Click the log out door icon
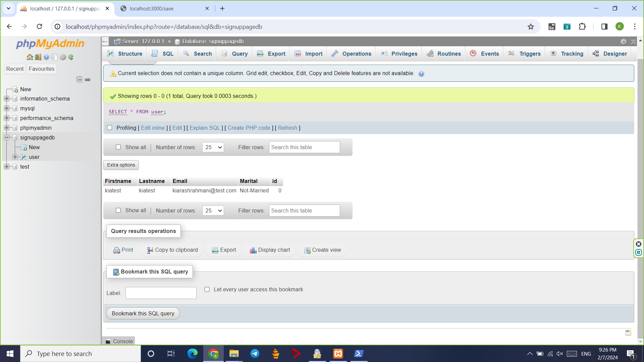 38,57
